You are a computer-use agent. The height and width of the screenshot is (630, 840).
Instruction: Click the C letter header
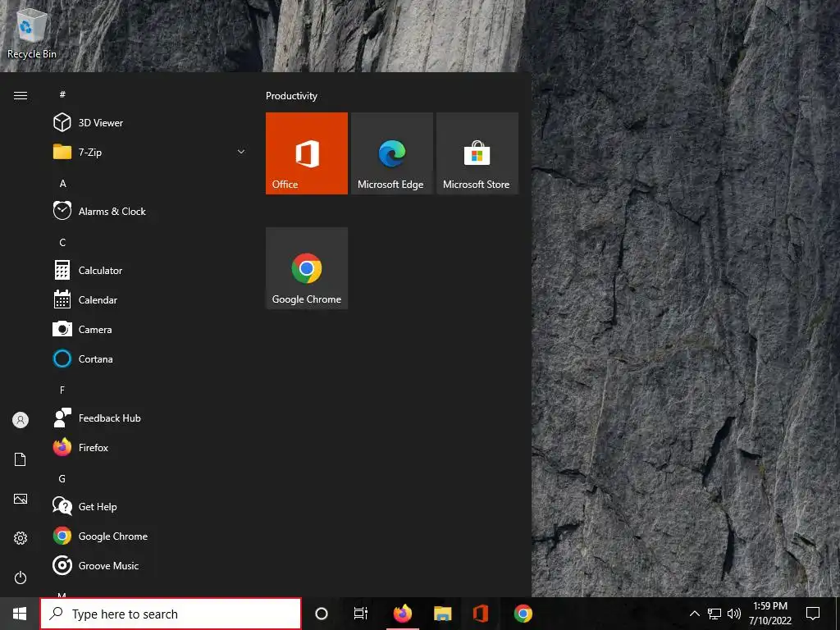(62, 242)
